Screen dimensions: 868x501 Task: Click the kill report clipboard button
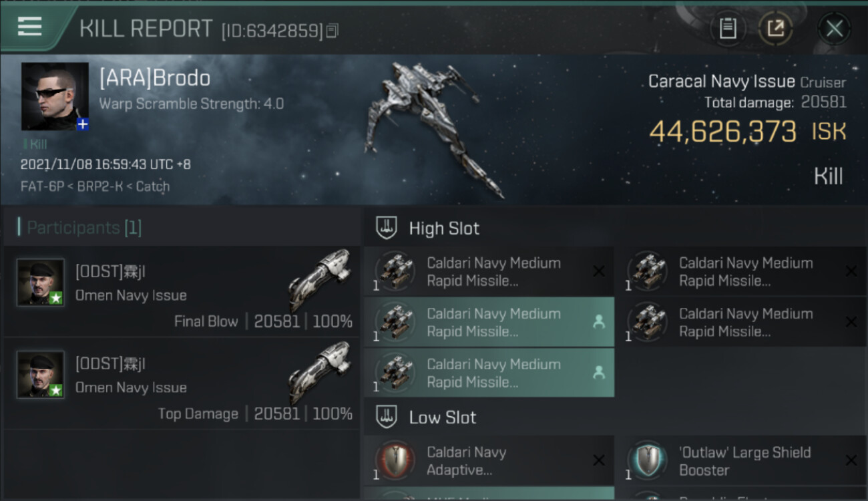click(x=728, y=29)
